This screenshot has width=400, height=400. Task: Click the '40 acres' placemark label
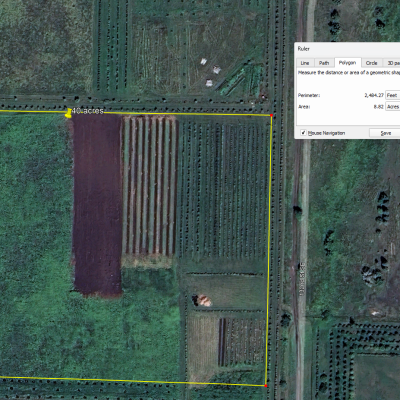[88, 111]
